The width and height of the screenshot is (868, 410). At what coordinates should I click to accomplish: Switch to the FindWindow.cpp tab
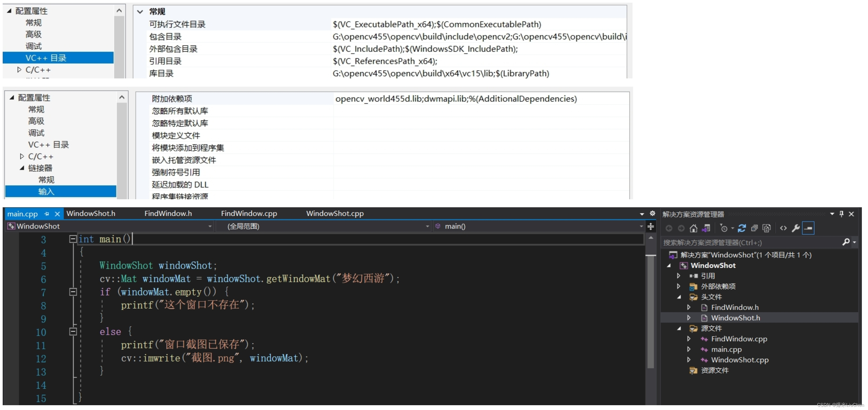(249, 213)
